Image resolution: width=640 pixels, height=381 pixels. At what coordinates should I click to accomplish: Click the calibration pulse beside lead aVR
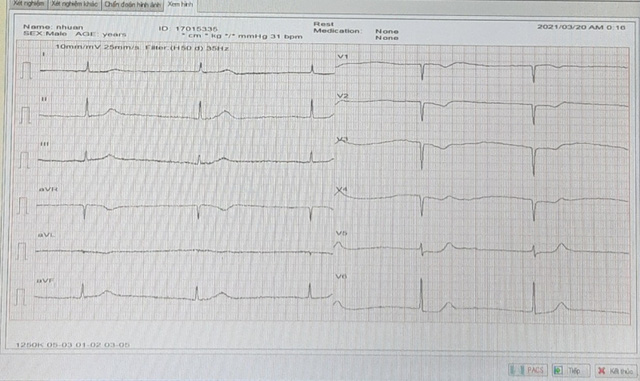(x=23, y=206)
